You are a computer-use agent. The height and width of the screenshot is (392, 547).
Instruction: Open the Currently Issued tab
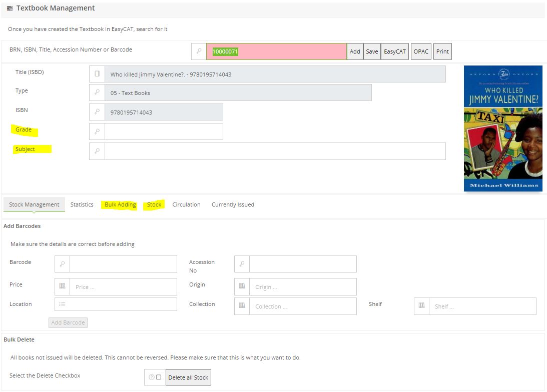pos(233,204)
